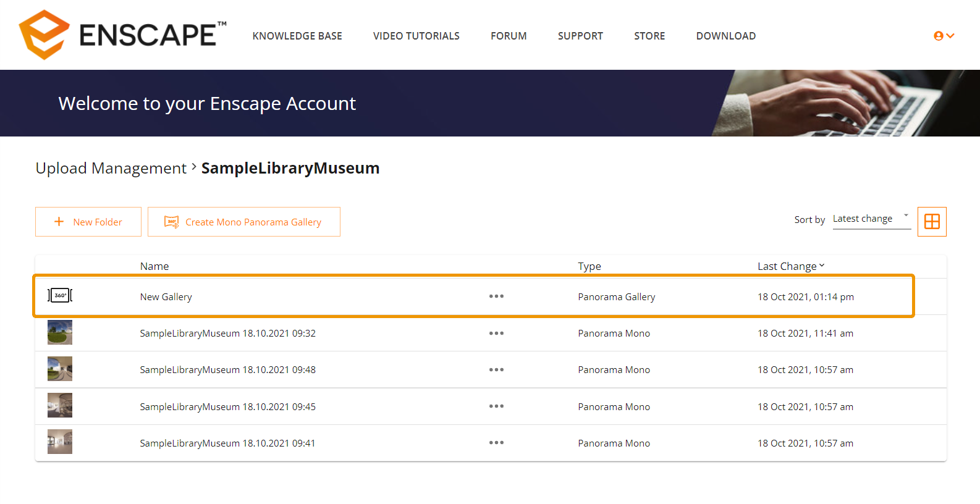Toggle Last Change column sort arrow
This screenshot has width=980, height=504.
tap(822, 266)
